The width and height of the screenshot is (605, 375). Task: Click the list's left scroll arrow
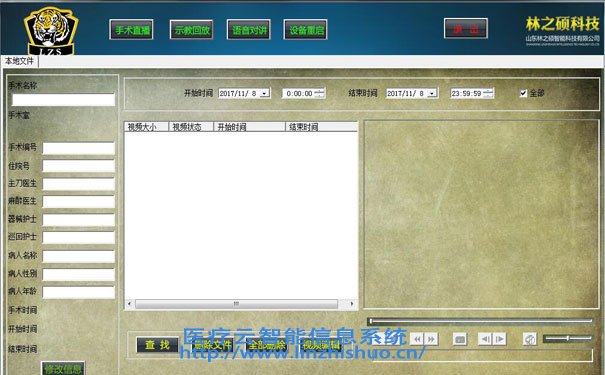pos(129,304)
